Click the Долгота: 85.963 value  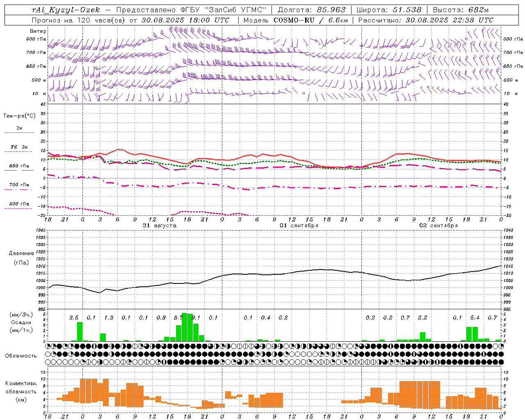pyautogui.click(x=312, y=10)
